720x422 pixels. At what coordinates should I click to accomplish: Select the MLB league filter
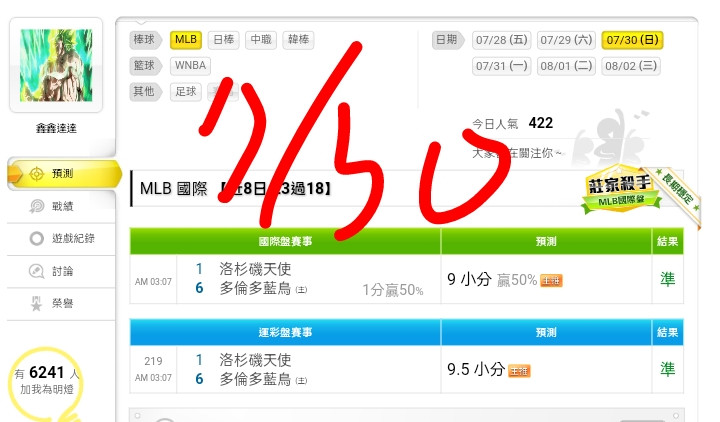186,39
